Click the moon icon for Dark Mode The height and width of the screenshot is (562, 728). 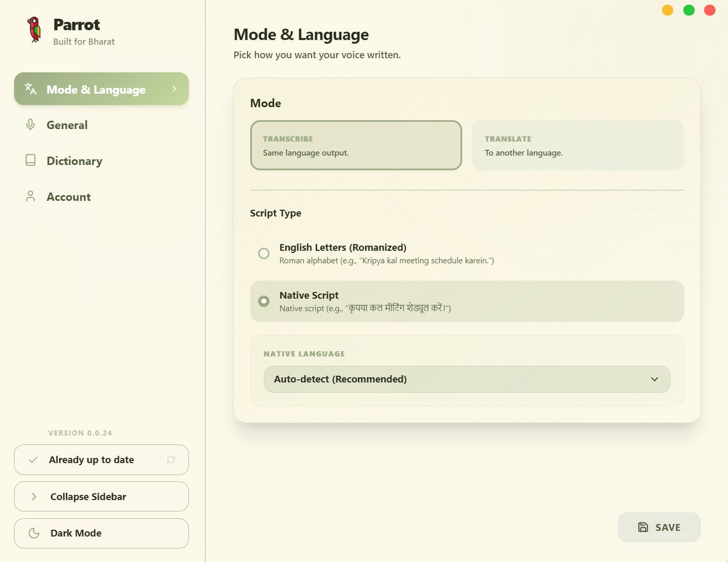click(x=34, y=533)
